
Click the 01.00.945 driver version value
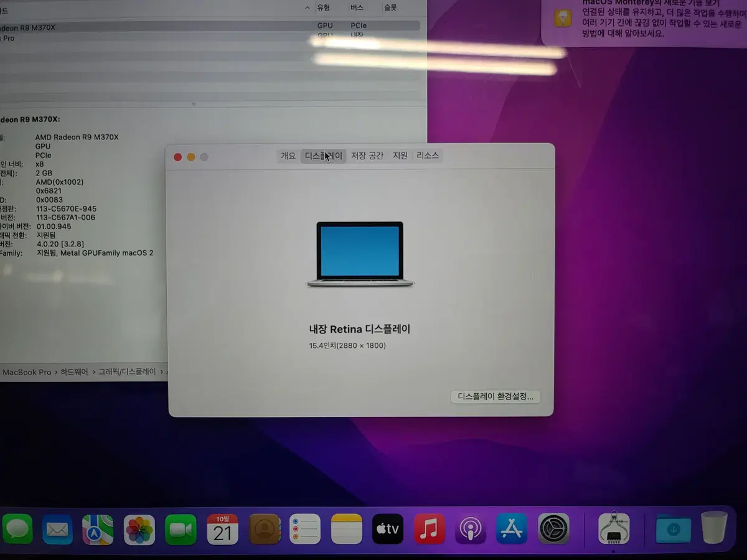(x=54, y=226)
